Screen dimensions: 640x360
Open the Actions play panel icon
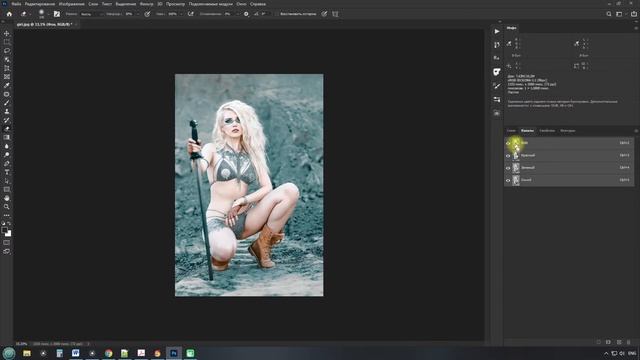click(497, 31)
